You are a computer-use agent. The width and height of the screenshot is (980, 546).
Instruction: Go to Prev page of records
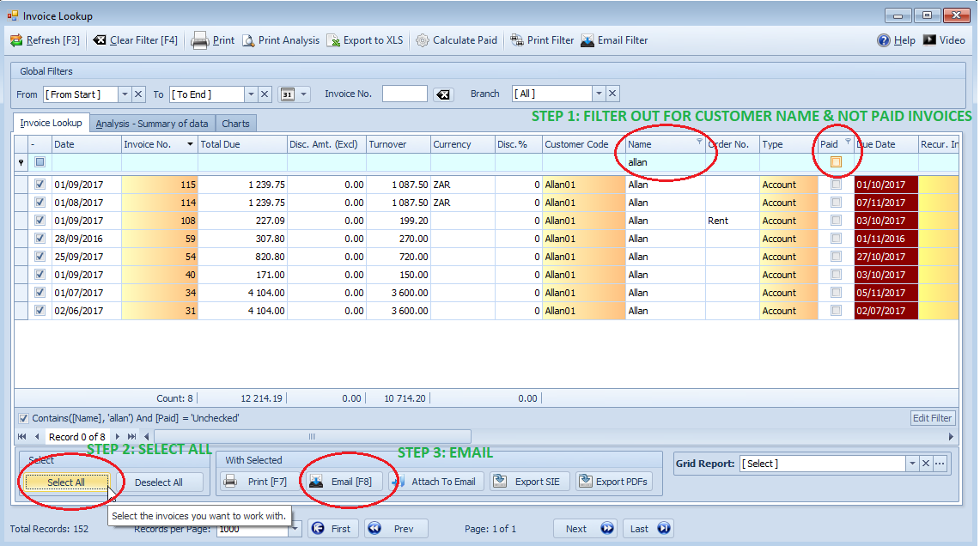coord(396,529)
